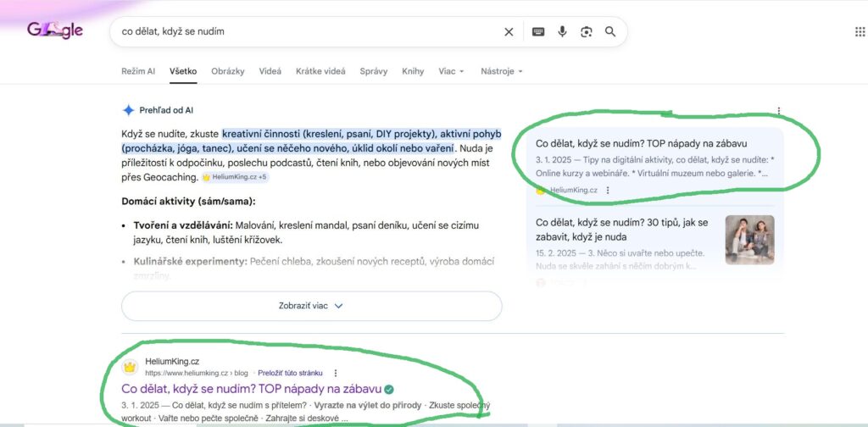Open the Google apps grid icon
The width and height of the screenshot is (868, 427).
pyautogui.click(x=860, y=31)
